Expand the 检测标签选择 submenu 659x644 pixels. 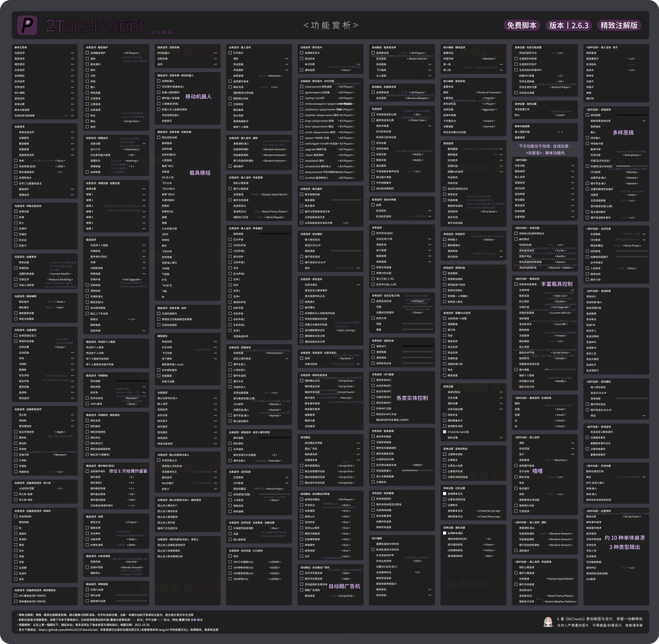coord(430,216)
